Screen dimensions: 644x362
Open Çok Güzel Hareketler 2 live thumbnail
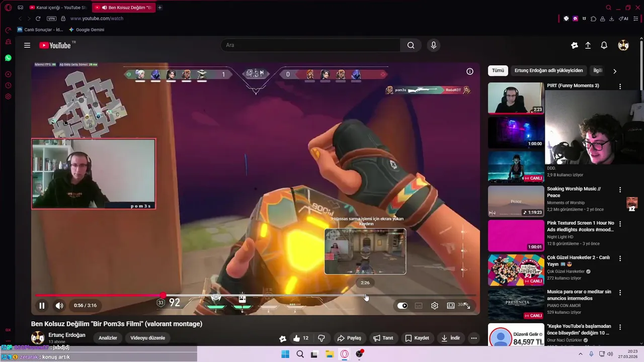516,270
